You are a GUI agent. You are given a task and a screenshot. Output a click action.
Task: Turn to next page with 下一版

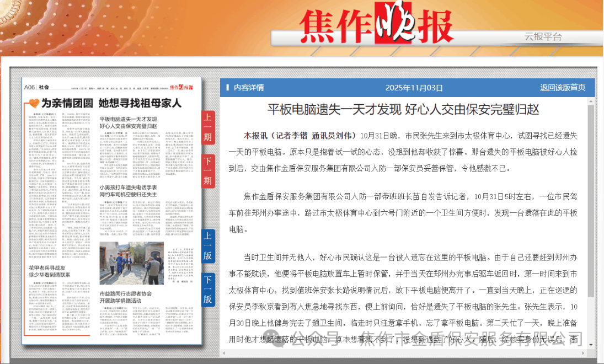pos(208,290)
